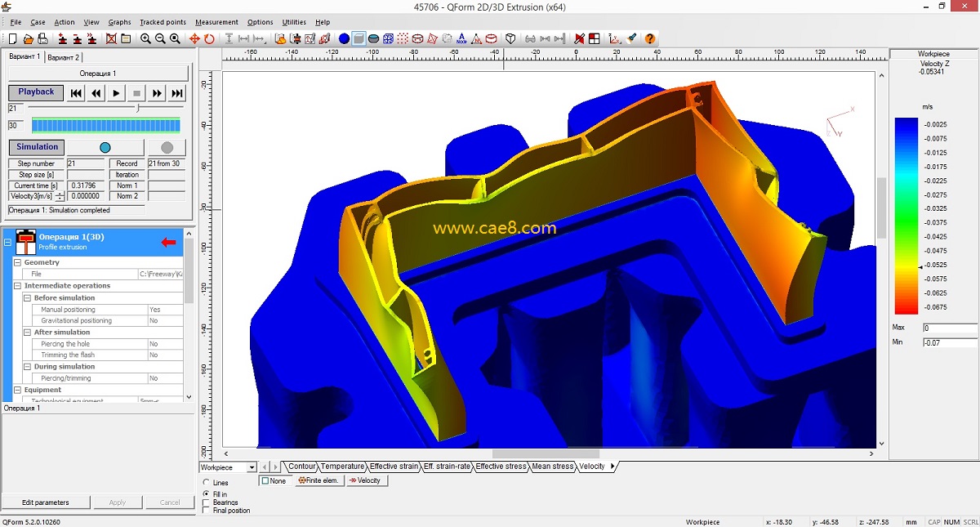Open the Graphs menu

pos(119,22)
